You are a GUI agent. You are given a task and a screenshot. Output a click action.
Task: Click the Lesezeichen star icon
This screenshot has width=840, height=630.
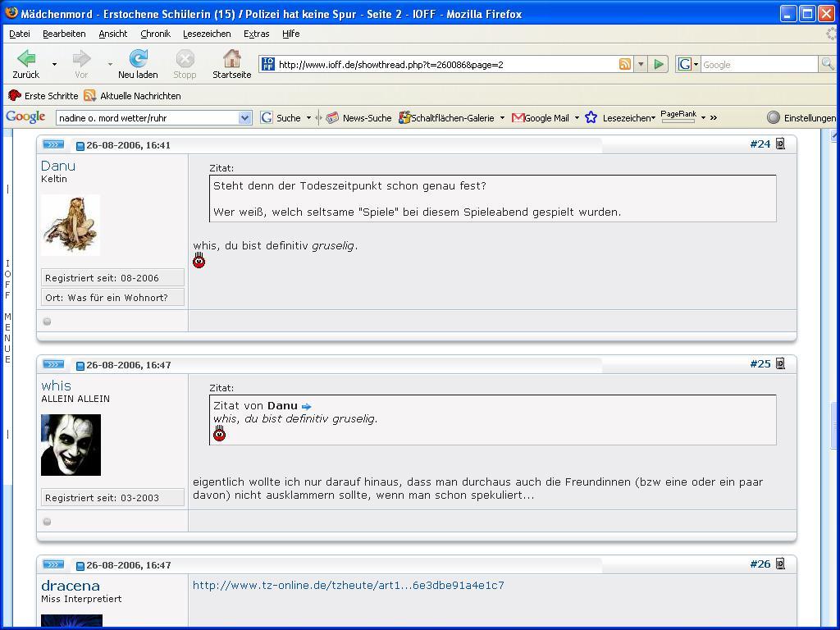click(591, 117)
